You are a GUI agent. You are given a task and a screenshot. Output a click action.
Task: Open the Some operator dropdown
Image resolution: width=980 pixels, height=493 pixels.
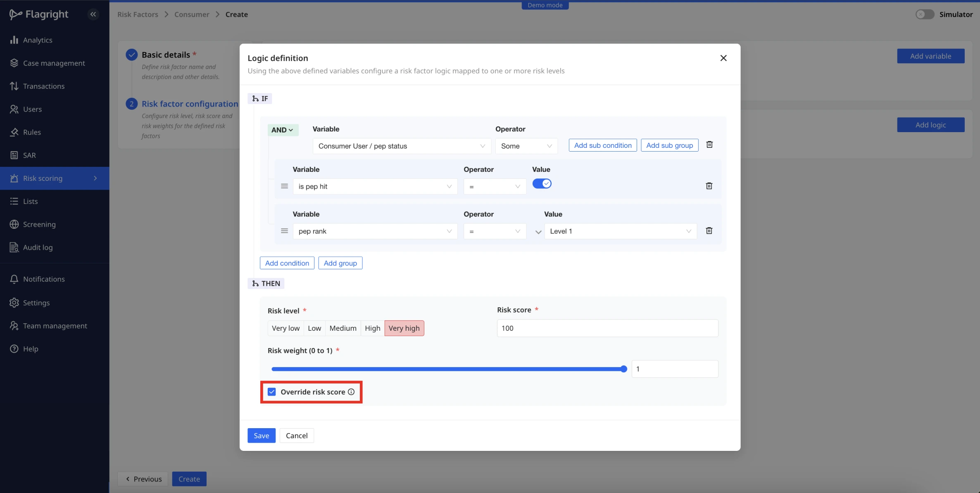pos(526,146)
